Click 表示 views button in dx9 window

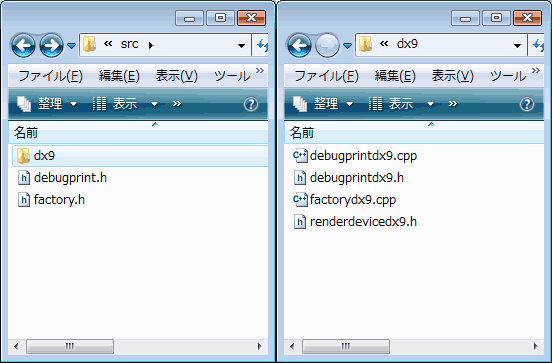[x=391, y=104]
